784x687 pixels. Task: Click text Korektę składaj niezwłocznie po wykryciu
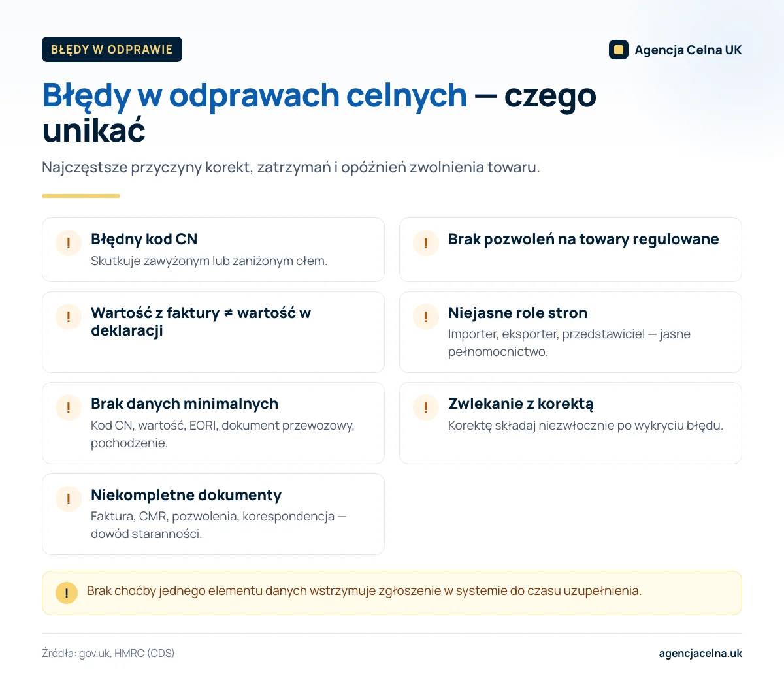tap(585, 426)
